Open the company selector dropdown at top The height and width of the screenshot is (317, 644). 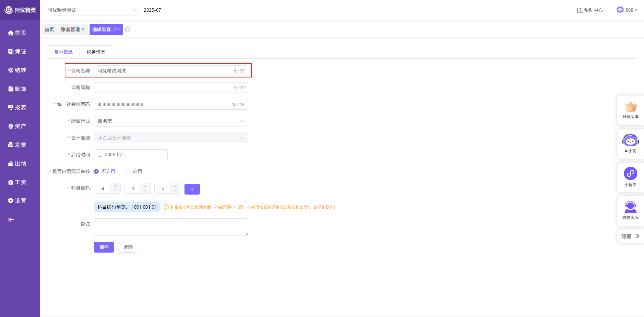click(92, 10)
